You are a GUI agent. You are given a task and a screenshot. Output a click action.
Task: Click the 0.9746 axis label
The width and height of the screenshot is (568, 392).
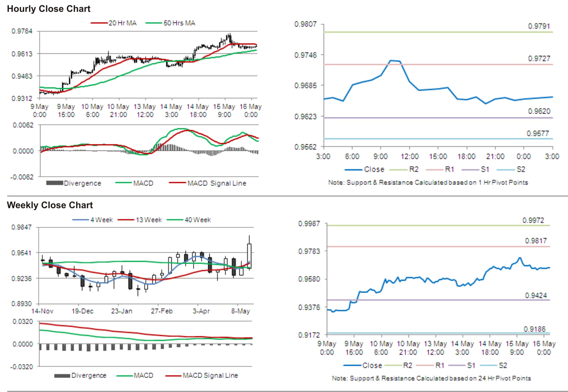pos(305,55)
